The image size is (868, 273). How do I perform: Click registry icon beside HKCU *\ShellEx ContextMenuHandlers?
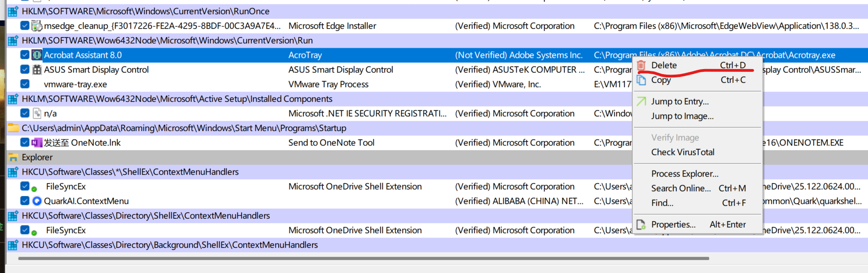[13, 172]
